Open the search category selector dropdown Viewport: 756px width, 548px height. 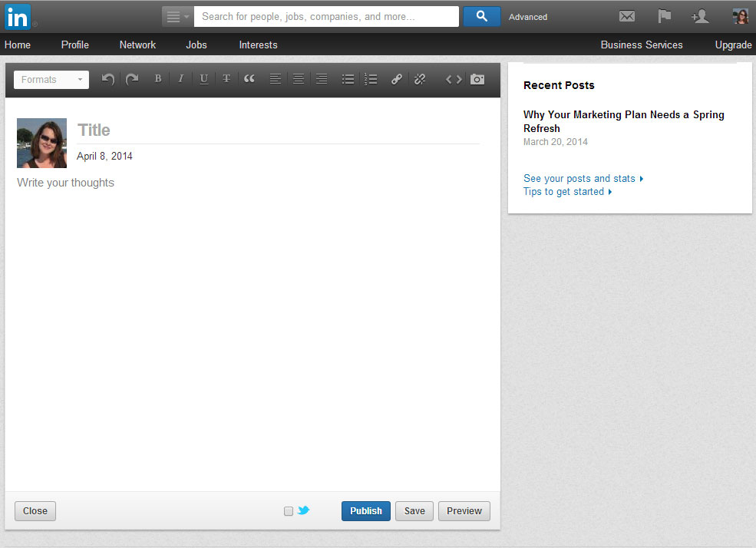[x=177, y=15]
